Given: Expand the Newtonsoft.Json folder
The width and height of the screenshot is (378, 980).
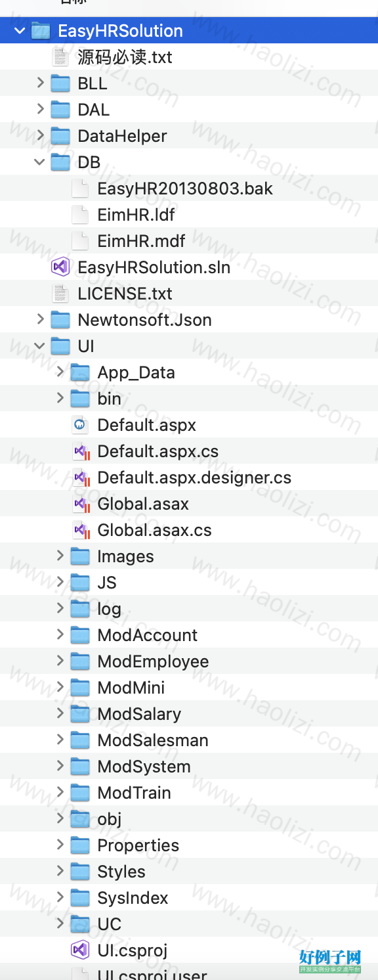Looking at the screenshot, I should tap(40, 320).
